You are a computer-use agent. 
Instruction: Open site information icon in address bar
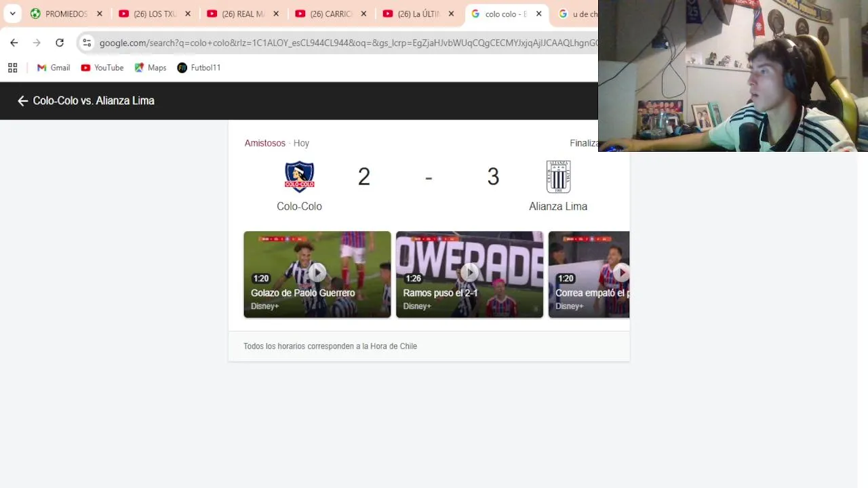tap(87, 43)
